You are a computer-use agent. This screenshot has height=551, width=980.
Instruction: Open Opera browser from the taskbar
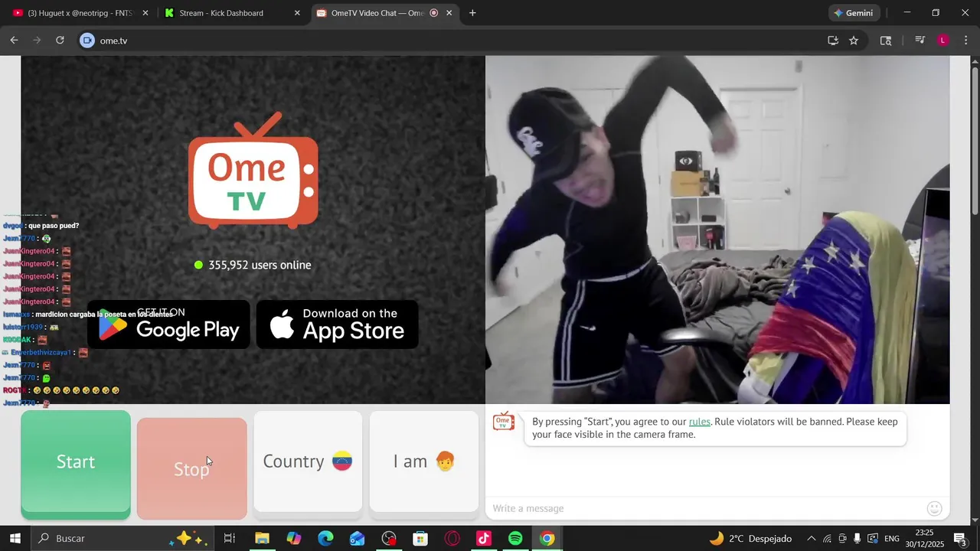pos(452,538)
